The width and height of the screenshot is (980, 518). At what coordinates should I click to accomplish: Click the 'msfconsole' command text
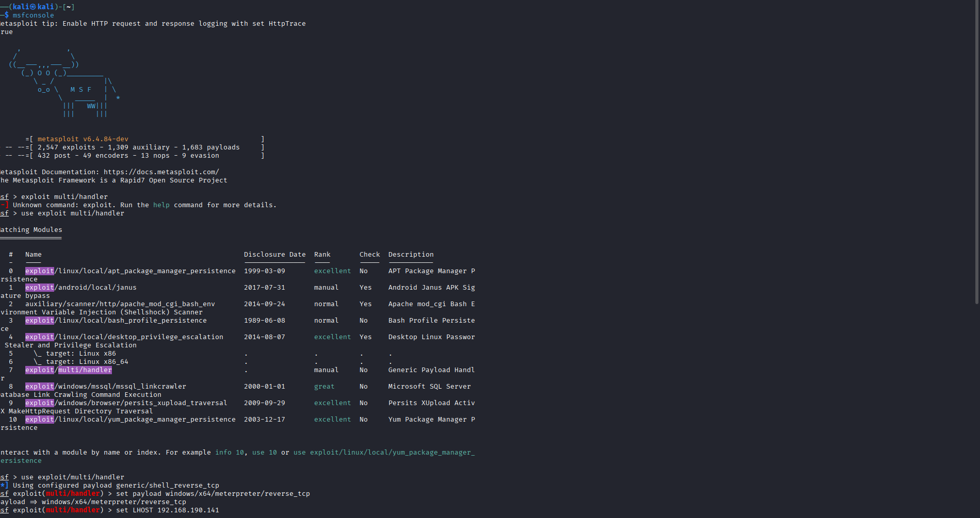tap(34, 15)
